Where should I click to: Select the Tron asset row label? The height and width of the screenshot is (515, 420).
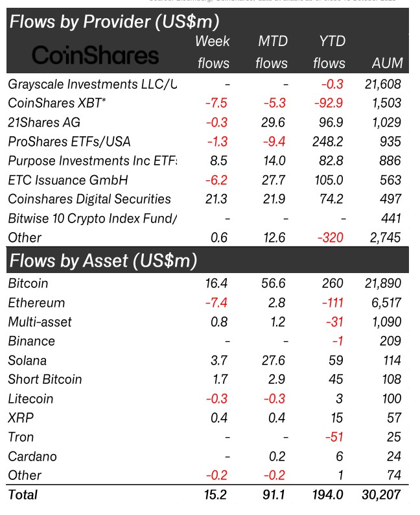(21, 437)
